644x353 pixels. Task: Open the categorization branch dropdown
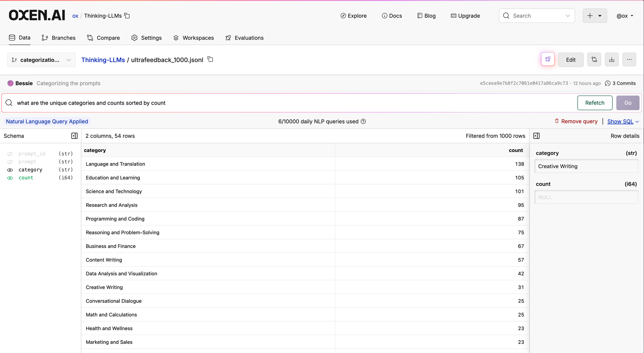pyautogui.click(x=41, y=60)
